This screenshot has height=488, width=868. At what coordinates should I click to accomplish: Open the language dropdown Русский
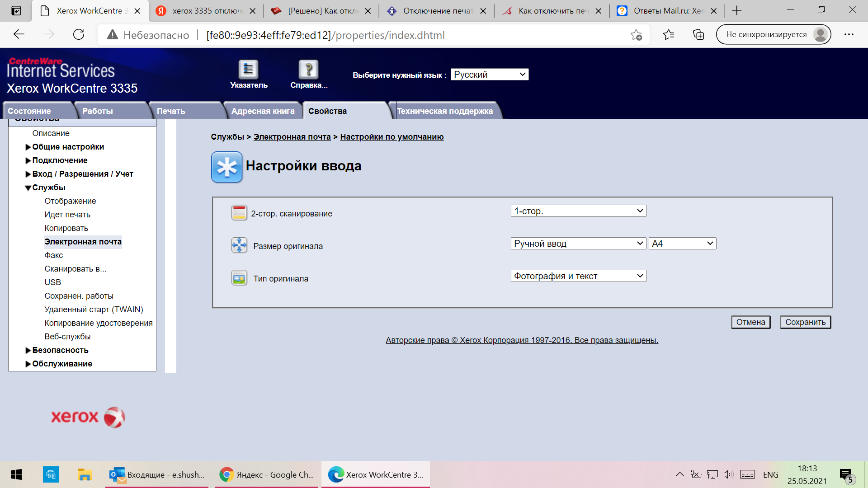point(490,75)
